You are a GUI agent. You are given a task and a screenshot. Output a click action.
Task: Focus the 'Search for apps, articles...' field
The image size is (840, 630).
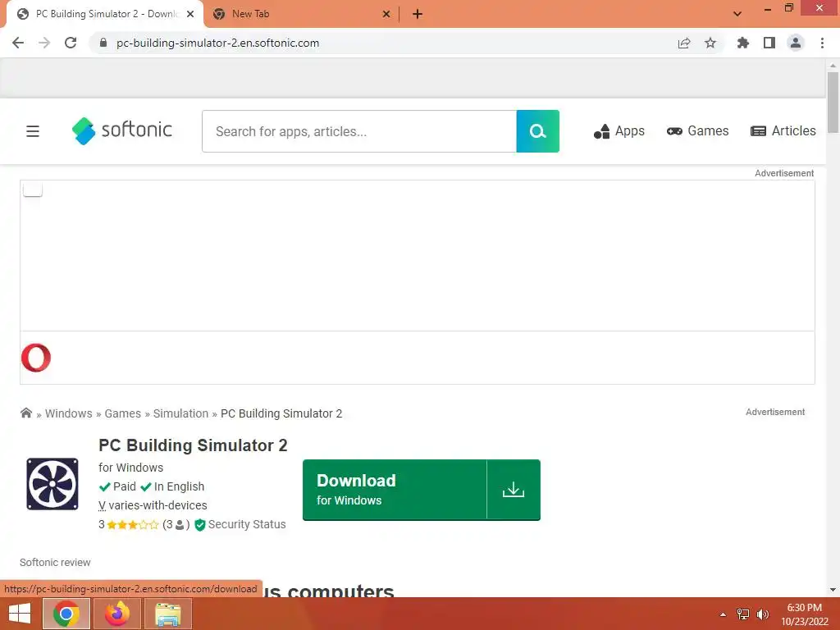(x=359, y=131)
